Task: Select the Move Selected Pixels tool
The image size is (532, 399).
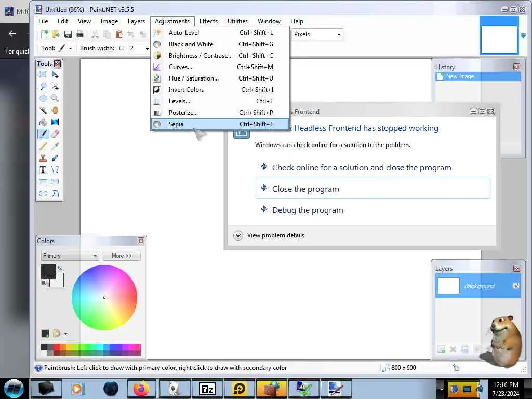Action: pyautogui.click(x=55, y=75)
